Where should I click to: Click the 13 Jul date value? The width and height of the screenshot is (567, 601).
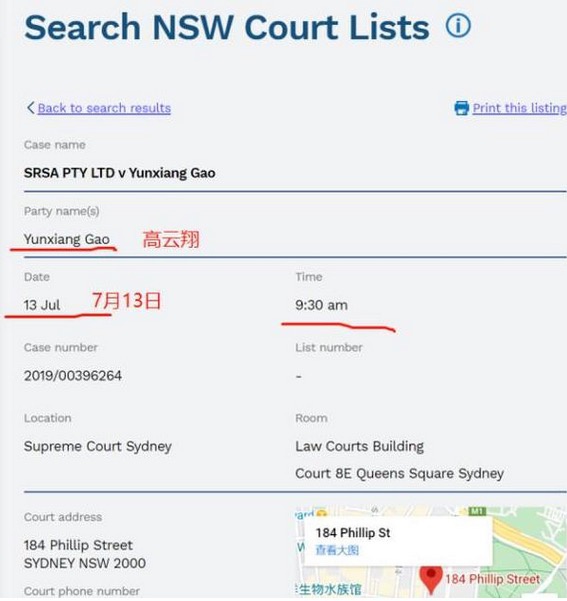tap(42, 305)
